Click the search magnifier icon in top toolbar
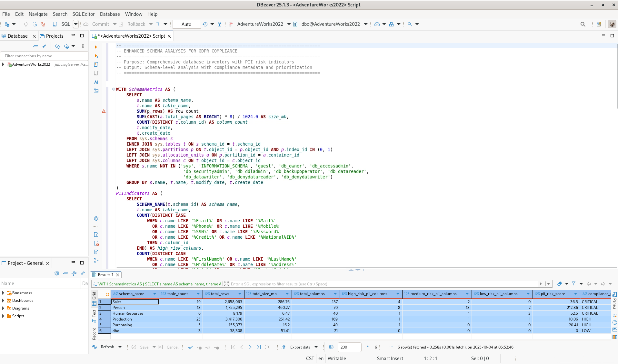The image size is (618, 364). pyautogui.click(x=583, y=24)
